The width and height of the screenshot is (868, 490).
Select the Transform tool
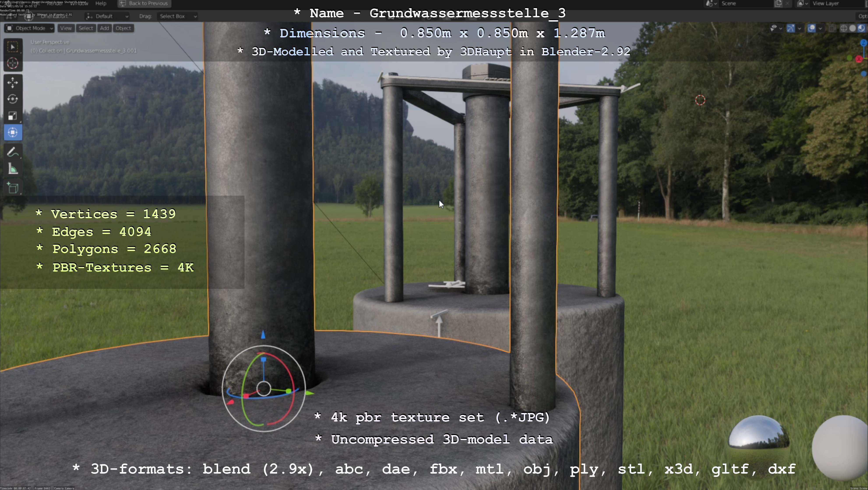coord(13,132)
